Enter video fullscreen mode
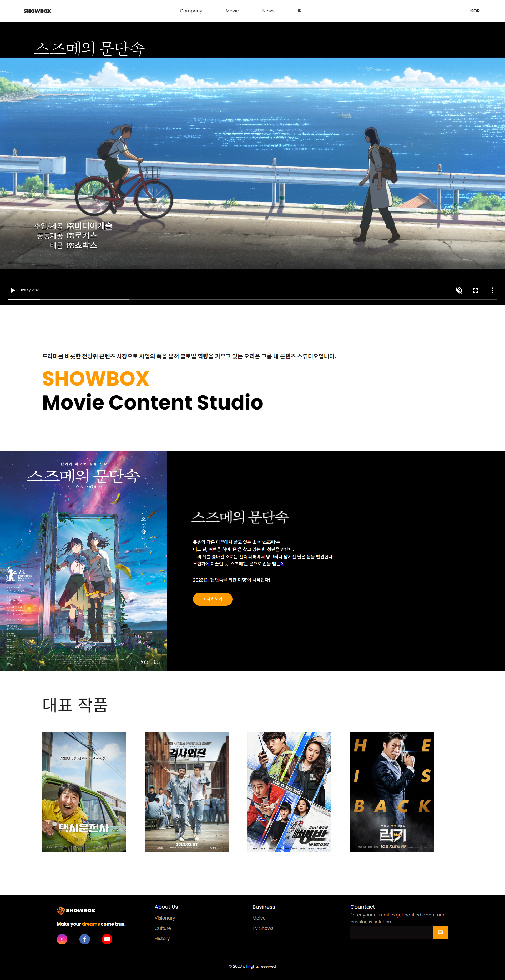 coord(475,290)
